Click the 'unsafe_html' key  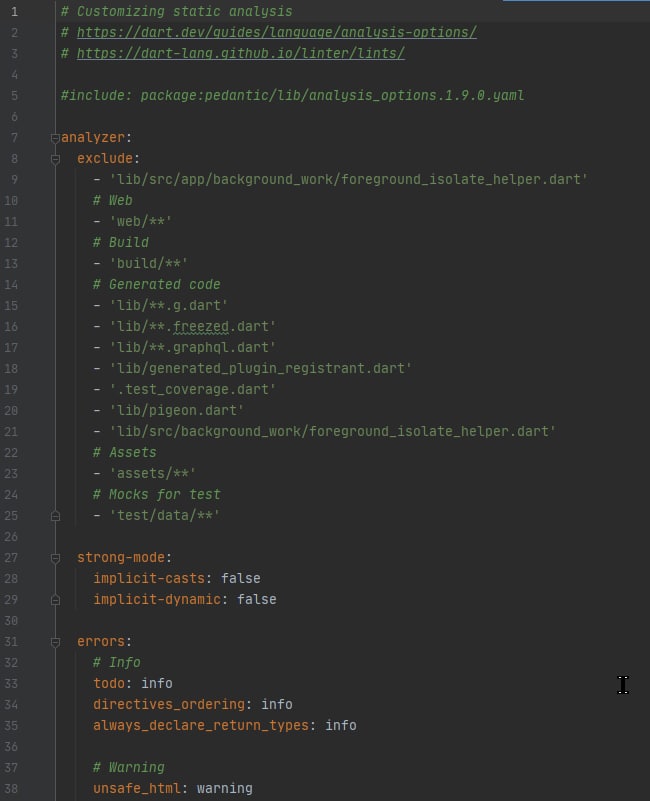[x=136, y=788]
